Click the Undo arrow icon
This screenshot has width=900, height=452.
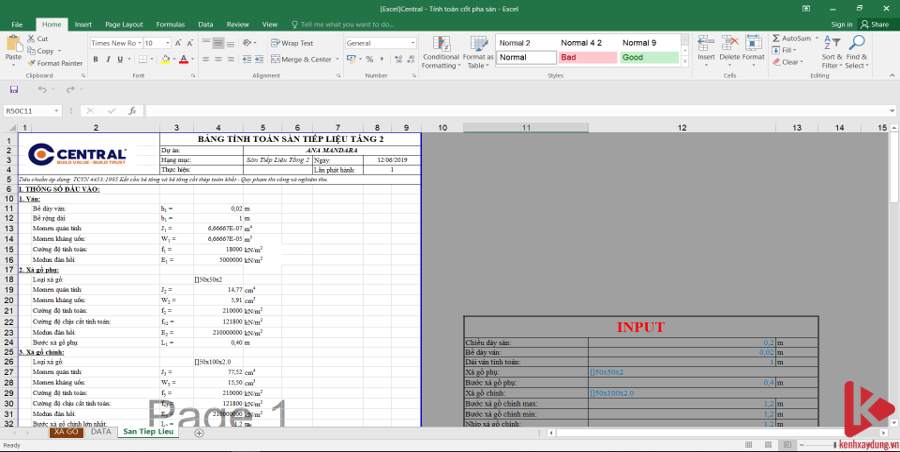pos(41,89)
